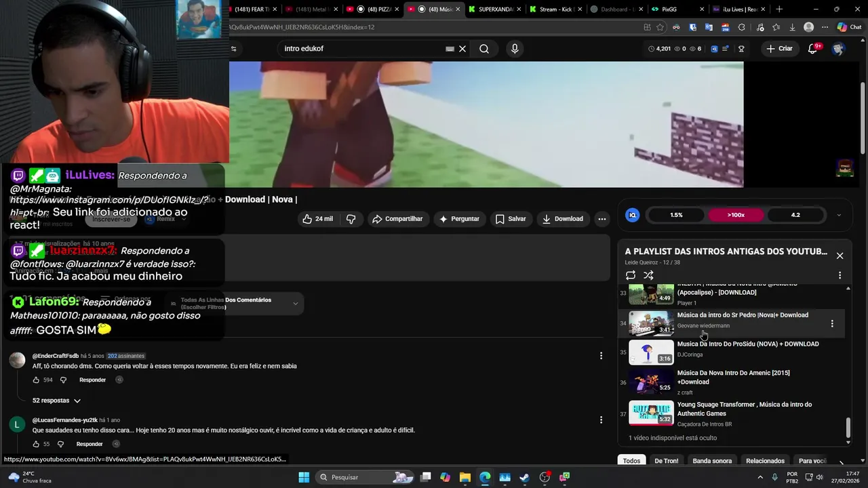Open Edge settings and more menu
The height and width of the screenshot is (488, 868).
point(825,27)
